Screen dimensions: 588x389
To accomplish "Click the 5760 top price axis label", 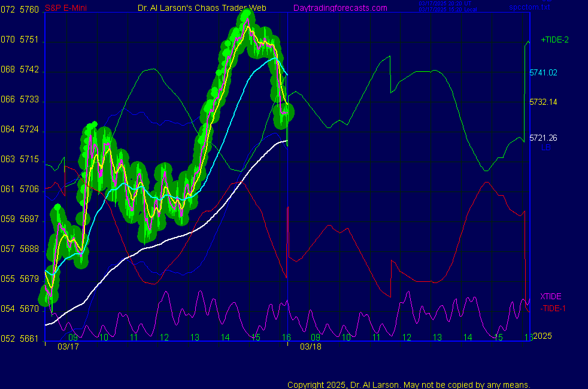I will [x=30, y=10].
